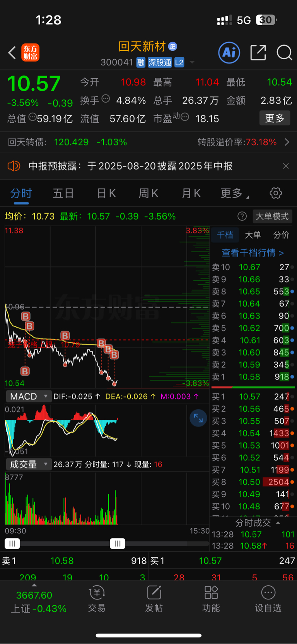Viewport: 297px width, 644px height.
Task: Open the chart settings gear icon
Action: (x=276, y=193)
